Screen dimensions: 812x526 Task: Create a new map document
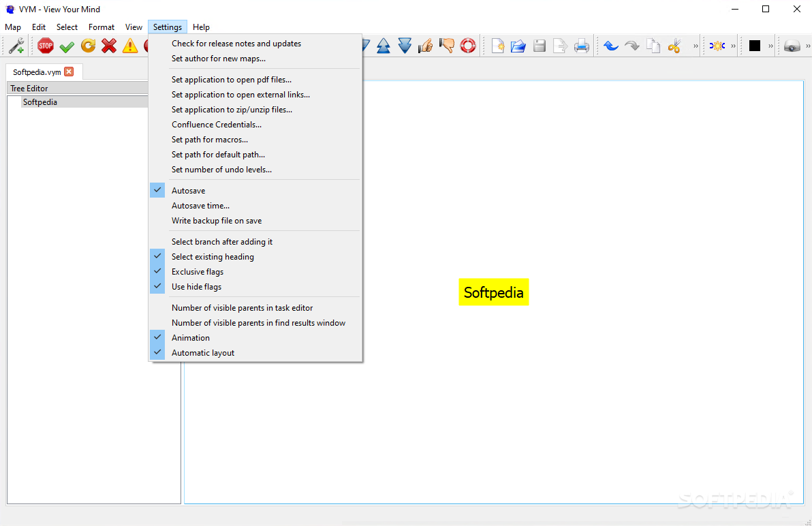(x=498, y=46)
